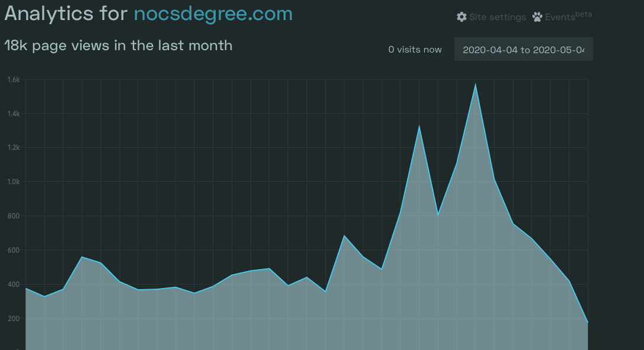
Task: Click the 1.6k y-axis label
Action: (14, 80)
